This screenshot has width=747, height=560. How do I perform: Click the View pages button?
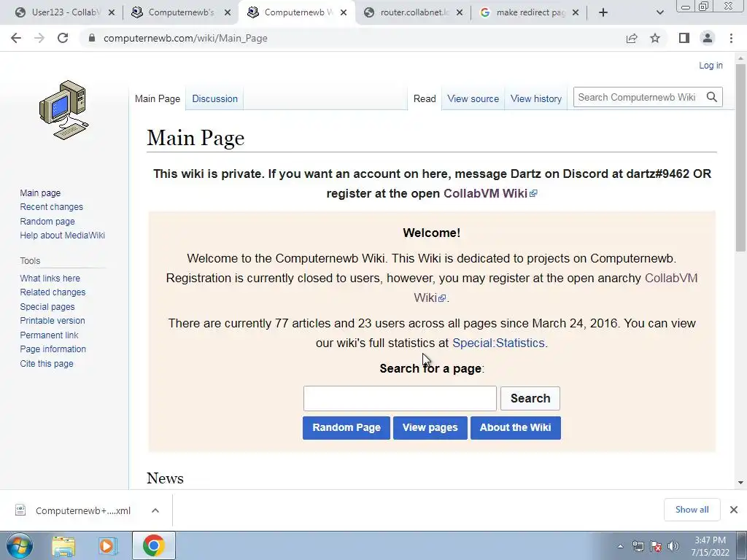pos(430,427)
